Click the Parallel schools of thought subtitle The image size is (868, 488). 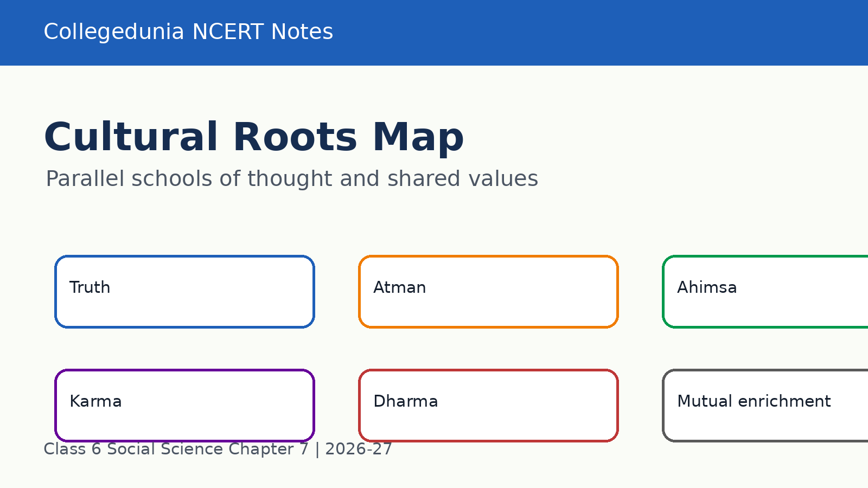tap(292, 179)
